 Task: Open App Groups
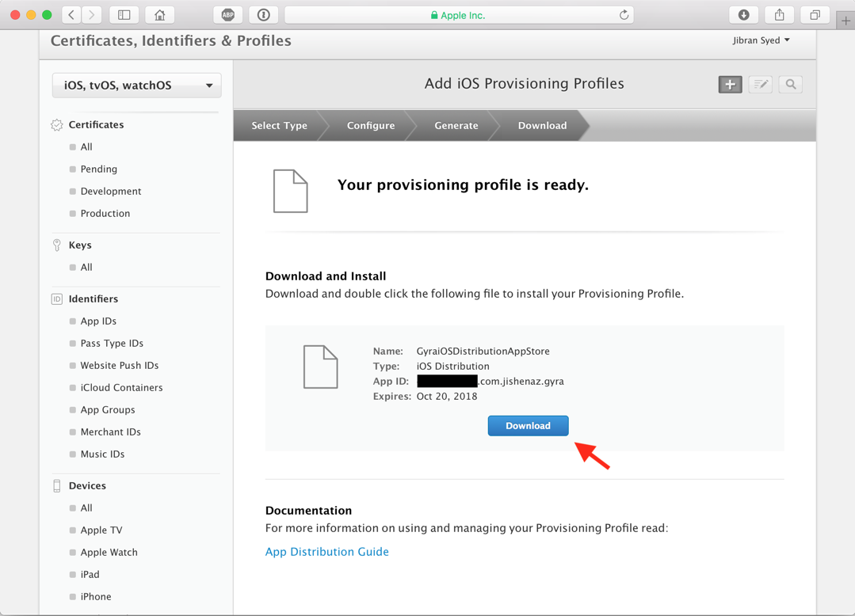coord(108,410)
